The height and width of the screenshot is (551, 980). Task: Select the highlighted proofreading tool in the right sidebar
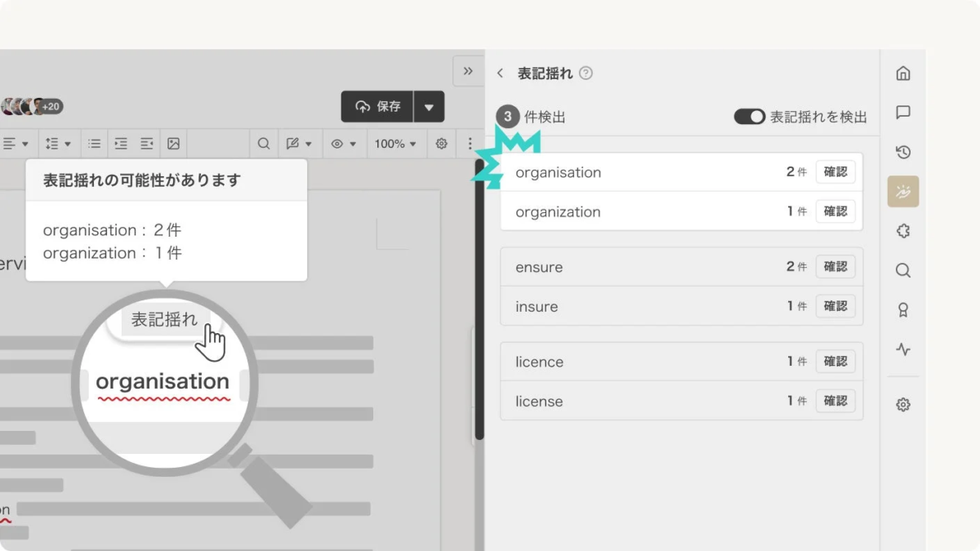903,191
